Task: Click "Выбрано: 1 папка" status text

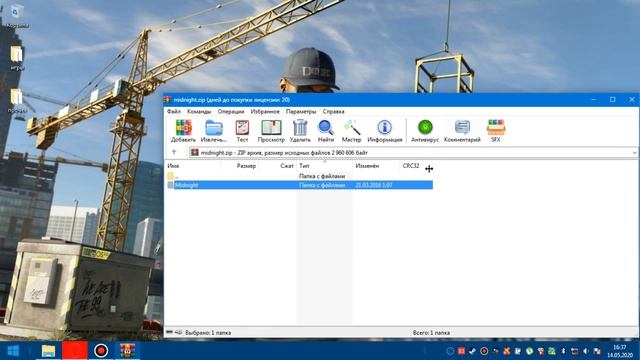Action: point(208,333)
